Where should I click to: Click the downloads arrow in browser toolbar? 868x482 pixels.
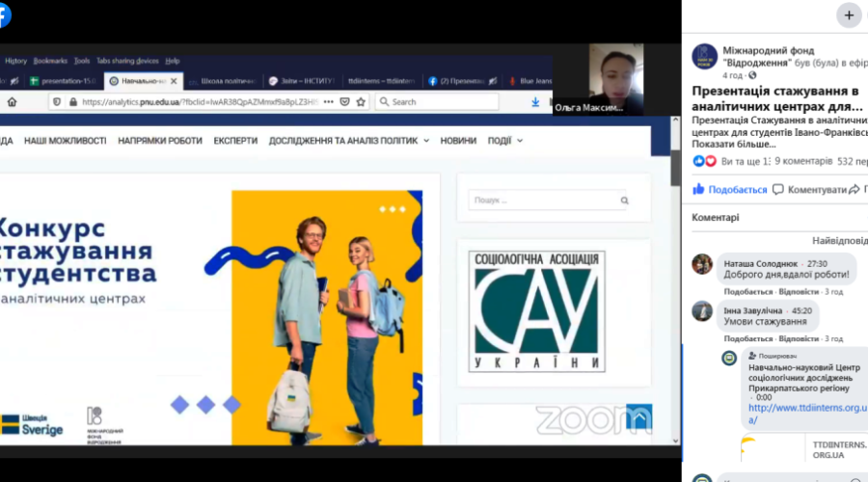pos(535,101)
